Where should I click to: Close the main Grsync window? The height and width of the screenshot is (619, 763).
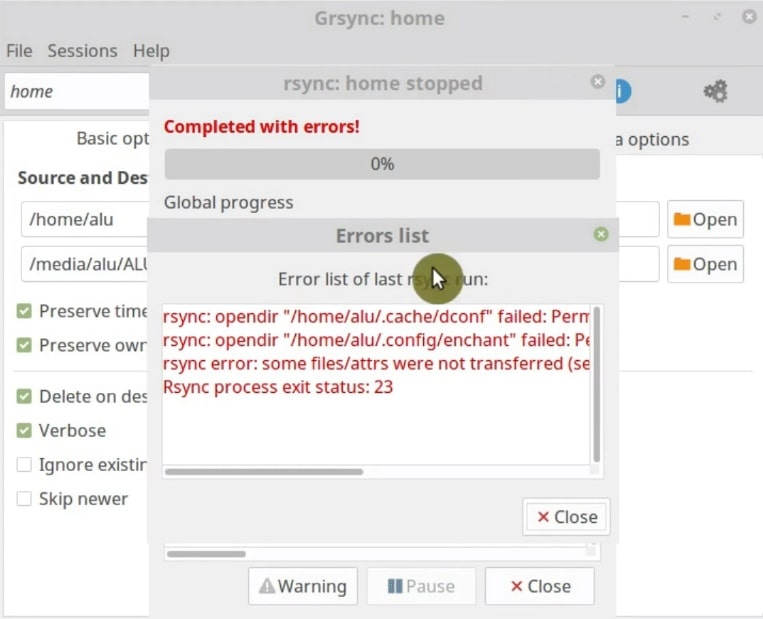point(749,17)
